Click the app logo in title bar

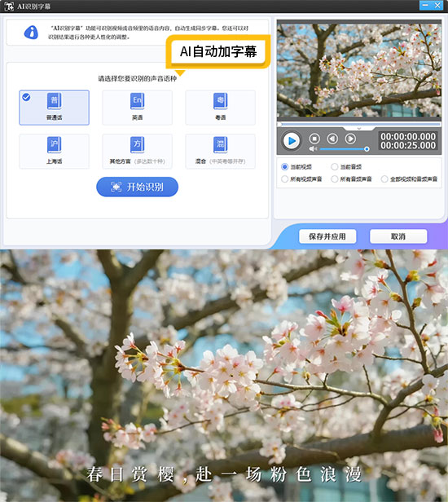point(9,6)
